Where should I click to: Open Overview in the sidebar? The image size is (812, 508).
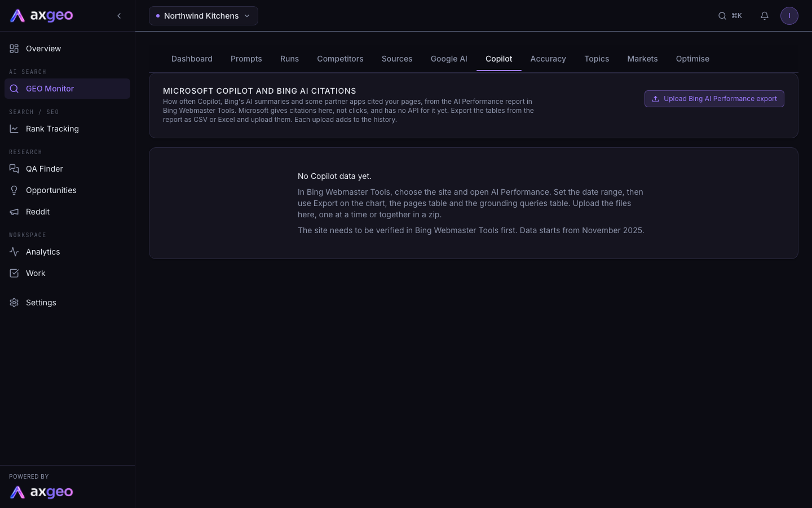point(67,49)
